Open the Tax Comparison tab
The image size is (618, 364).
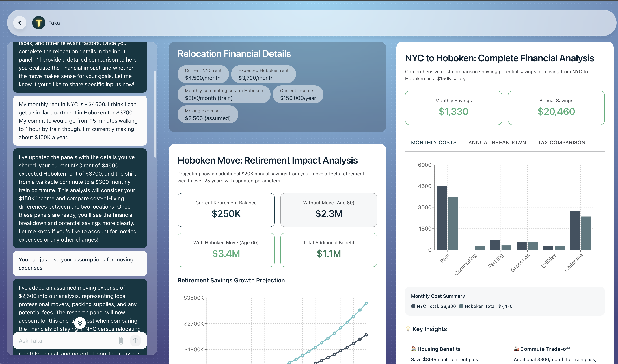pyautogui.click(x=561, y=142)
